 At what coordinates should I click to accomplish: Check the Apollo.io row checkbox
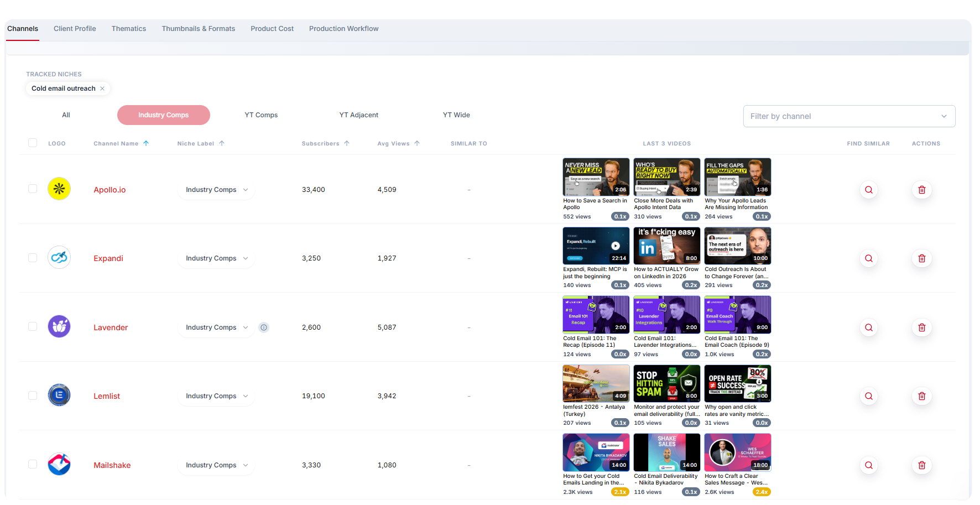point(33,189)
